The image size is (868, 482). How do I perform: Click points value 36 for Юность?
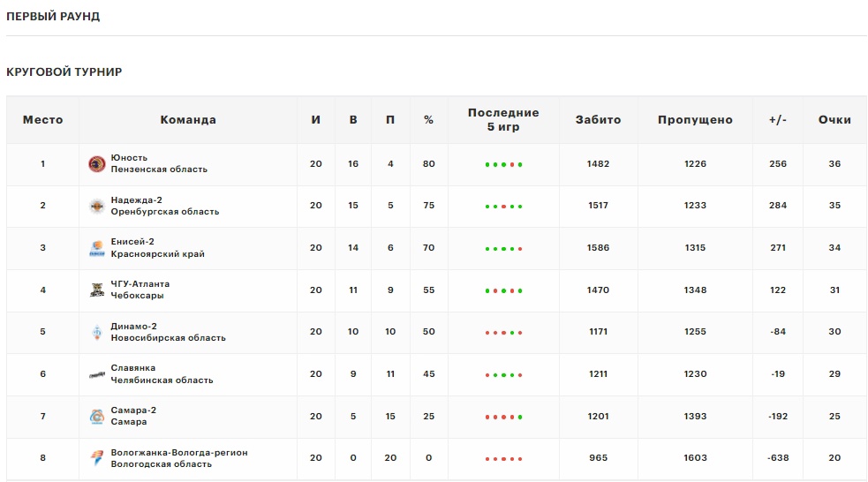pyautogui.click(x=834, y=164)
